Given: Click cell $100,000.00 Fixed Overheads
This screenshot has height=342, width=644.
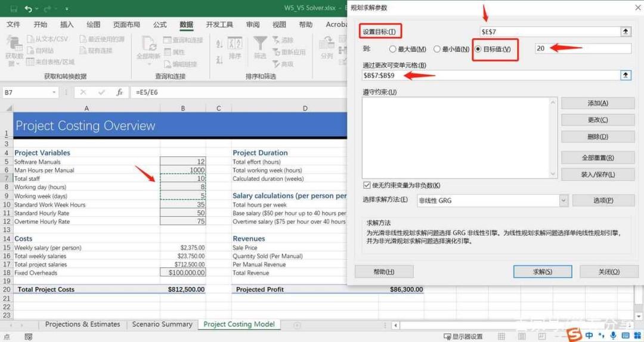Looking at the screenshot, I should click(183, 273).
